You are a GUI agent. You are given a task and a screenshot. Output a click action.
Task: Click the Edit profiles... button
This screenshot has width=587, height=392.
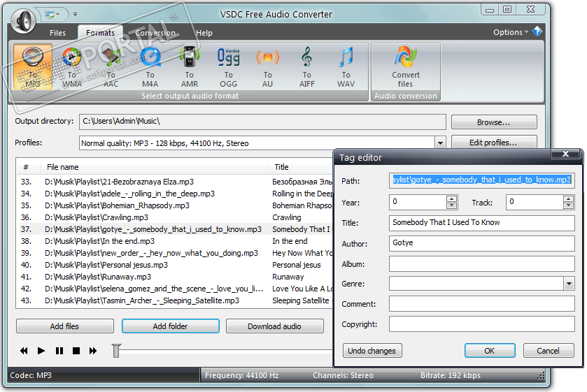pos(494,143)
